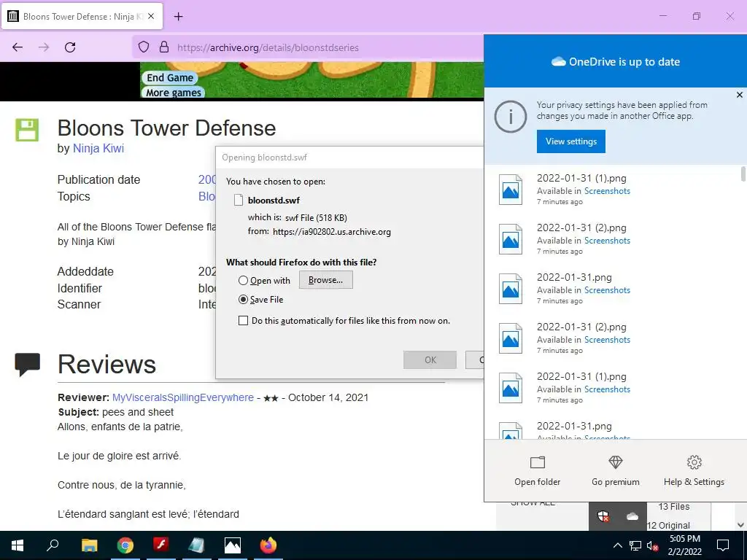Open a new browser tab
This screenshot has width=747, height=560.
(178, 17)
